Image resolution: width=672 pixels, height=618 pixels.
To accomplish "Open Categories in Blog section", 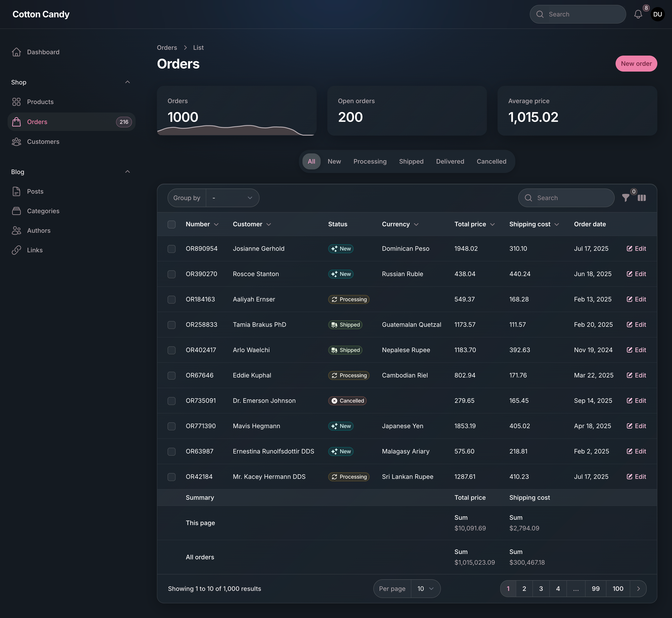I will [43, 211].
